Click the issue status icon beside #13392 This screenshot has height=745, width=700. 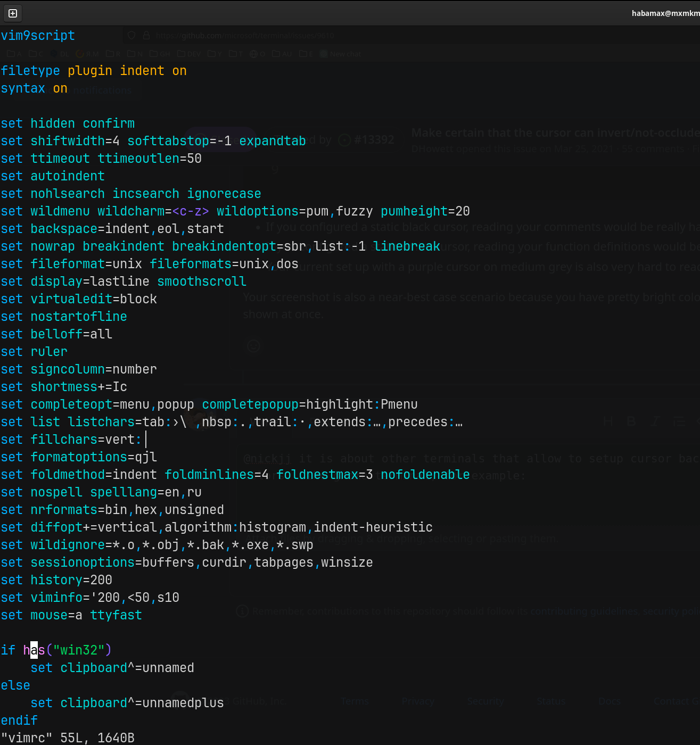(x=345, y=139)
